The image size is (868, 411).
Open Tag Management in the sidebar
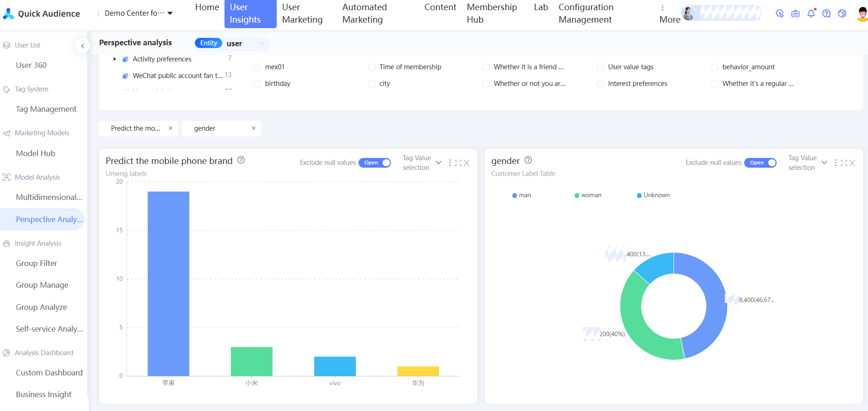(46, 109)
